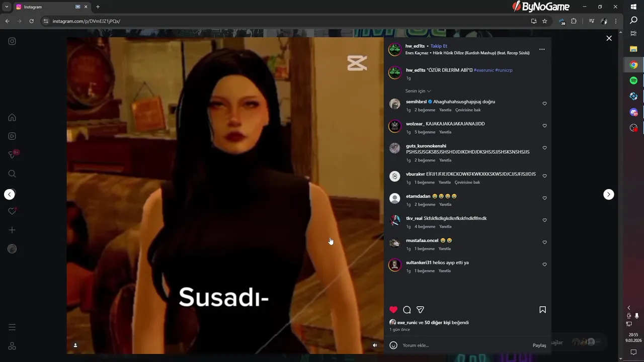Open sultankeri31's profile avatar

pyautogui.click(x=395, y=264)
